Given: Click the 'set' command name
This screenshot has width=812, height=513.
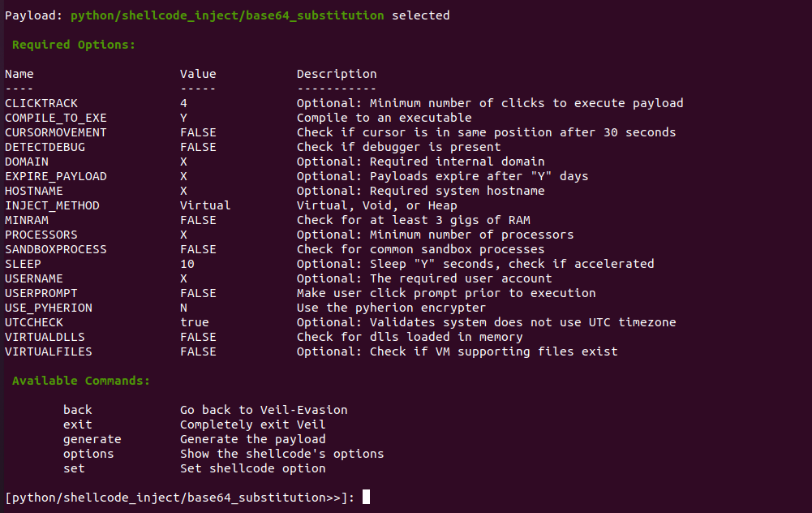Looking at the screenshot, I should (74, 468).
